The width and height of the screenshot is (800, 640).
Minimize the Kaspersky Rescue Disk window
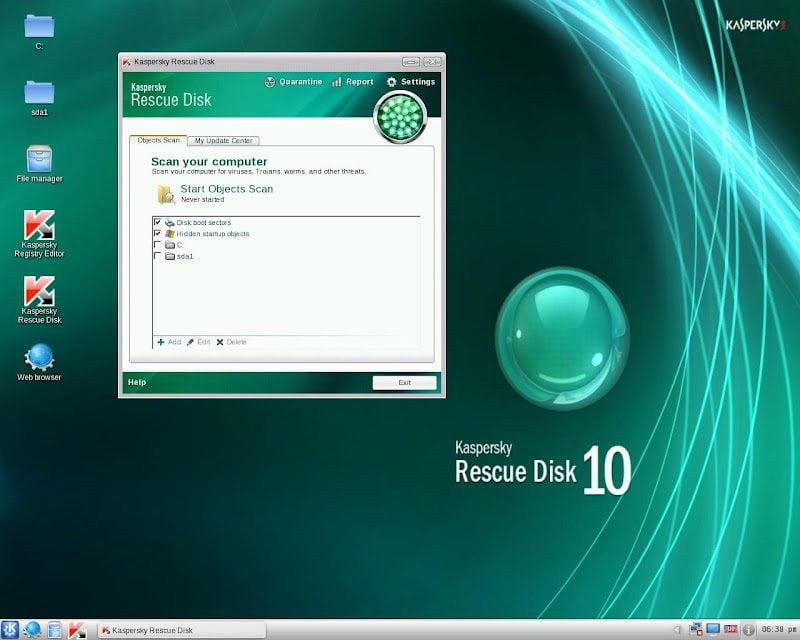[411, 62]
